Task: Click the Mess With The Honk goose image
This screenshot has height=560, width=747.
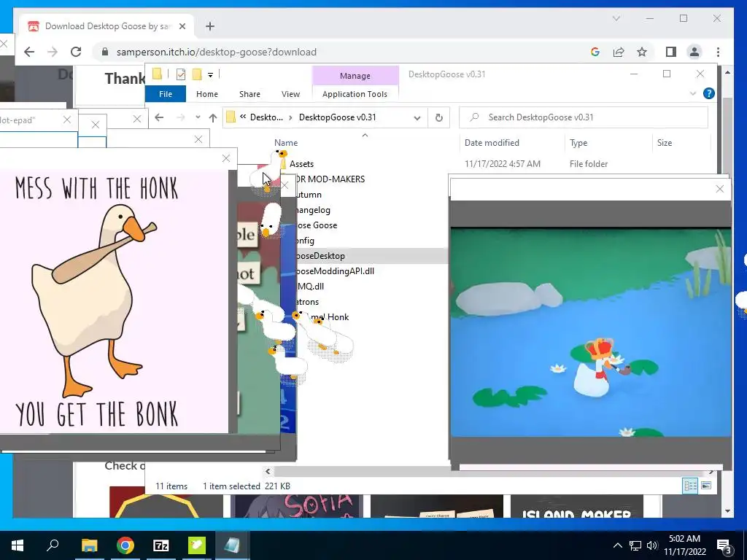Action: 114,301
